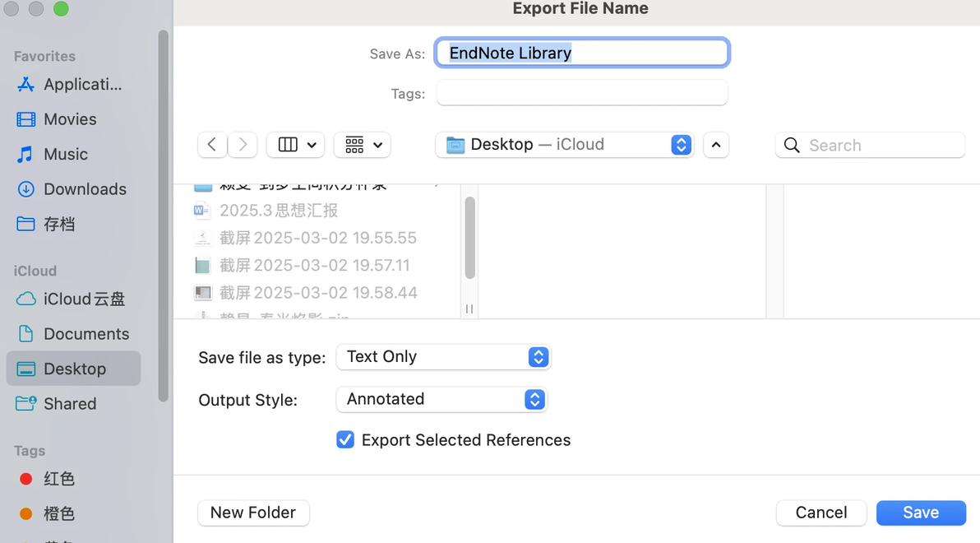Select the red 红色 tag
The width and height of the screenshot is (980, 543).
[x=58, y=479]
